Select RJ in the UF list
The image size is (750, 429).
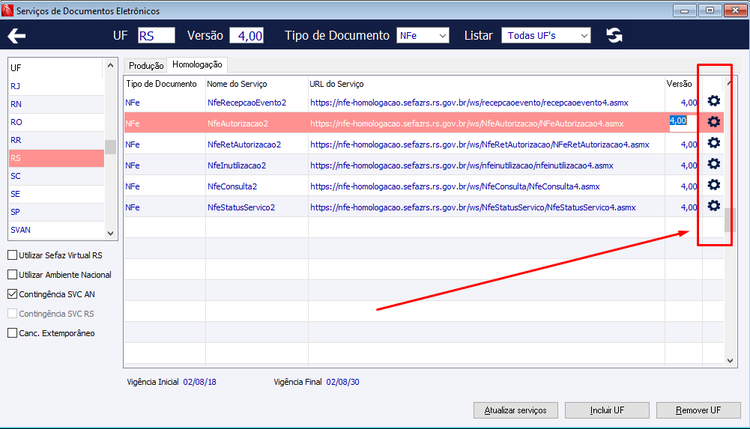pyautogui.click(x=56, y=86)
